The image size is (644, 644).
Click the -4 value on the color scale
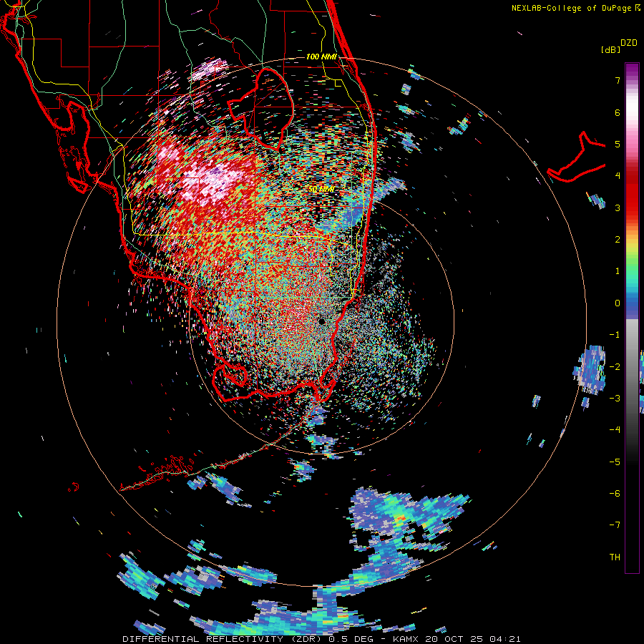point(615,430)
